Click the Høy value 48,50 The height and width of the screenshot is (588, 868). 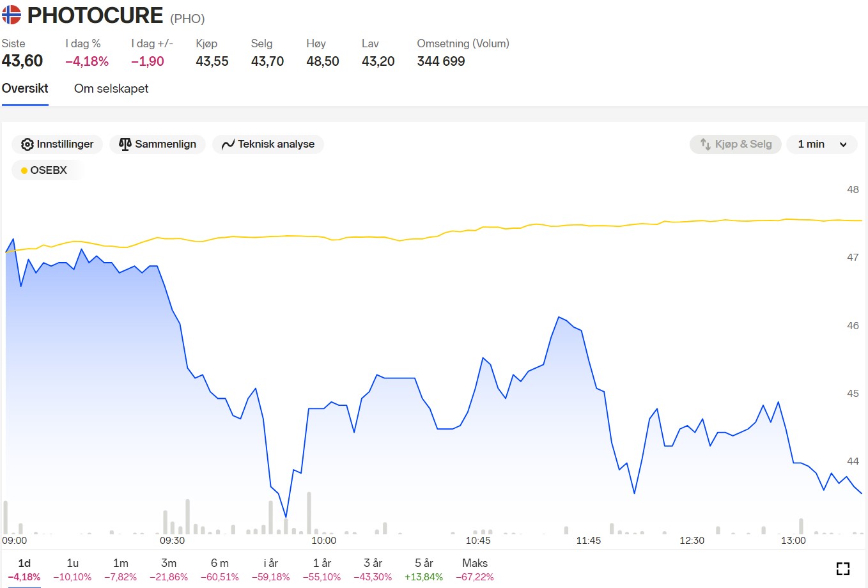point(323,61)
